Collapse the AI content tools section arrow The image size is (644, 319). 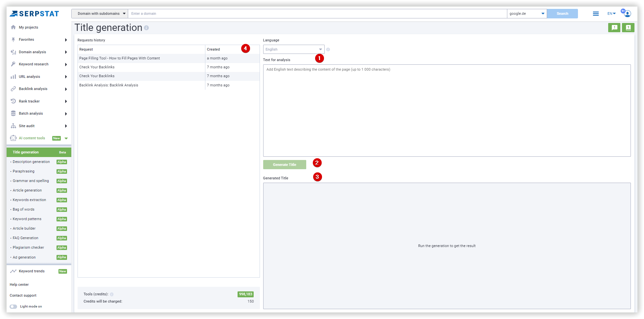(x=66, y=138)
